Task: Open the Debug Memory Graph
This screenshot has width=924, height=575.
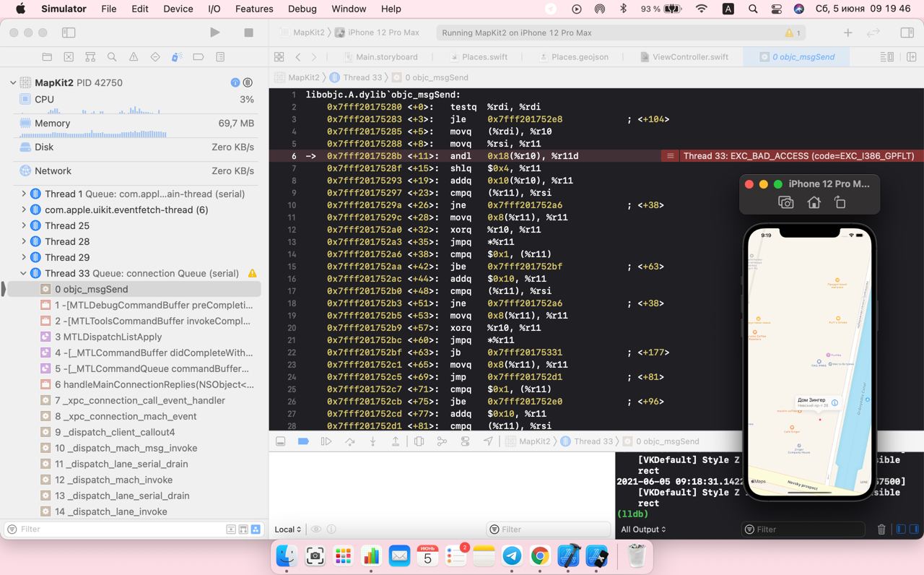Action: tap(442, 441)
